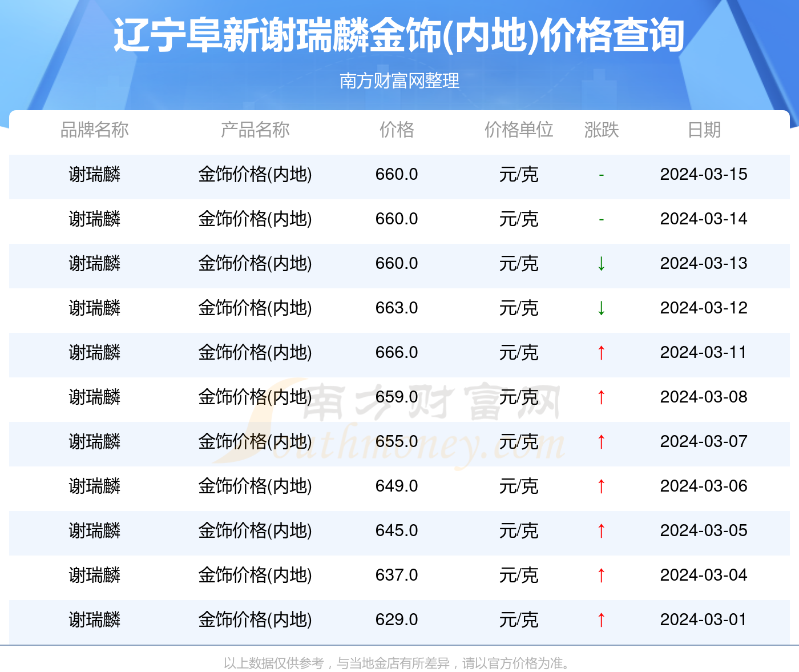Click the red up arrow for 2024-03-08
Viewport: 799px width, 672px height.
602,397
